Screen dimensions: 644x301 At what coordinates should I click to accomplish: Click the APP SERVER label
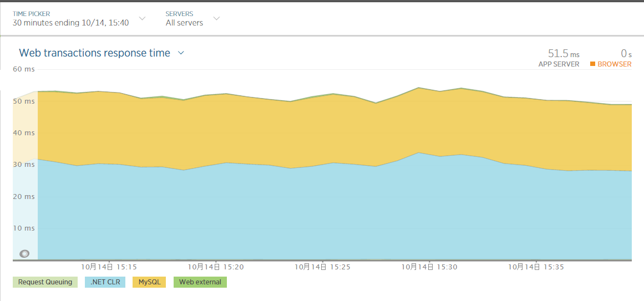(559, 64)
